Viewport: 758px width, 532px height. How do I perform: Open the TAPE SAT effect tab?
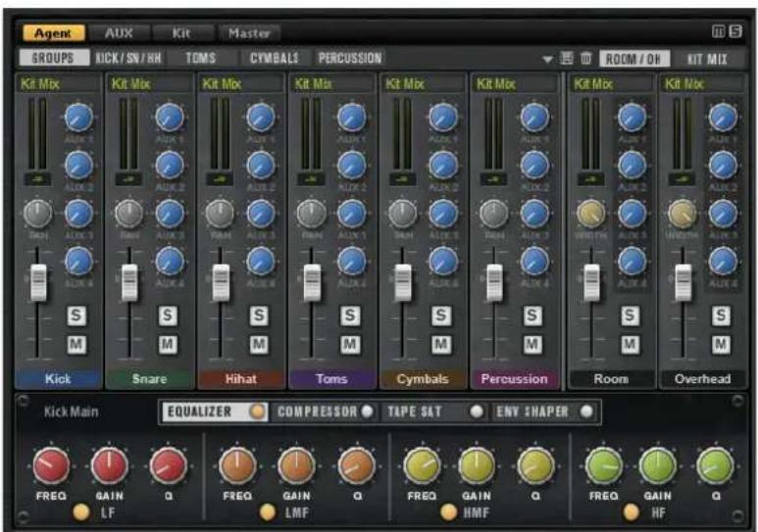coord(435,411)
